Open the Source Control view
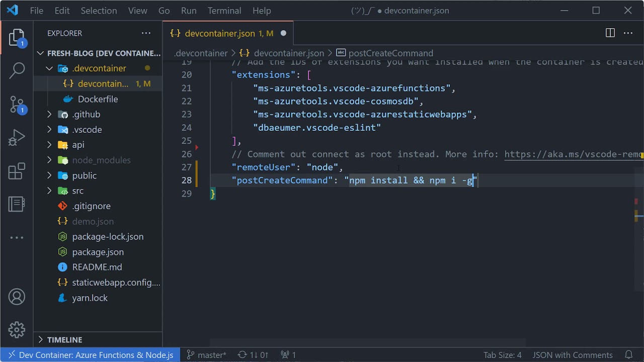 coord(17,104)
